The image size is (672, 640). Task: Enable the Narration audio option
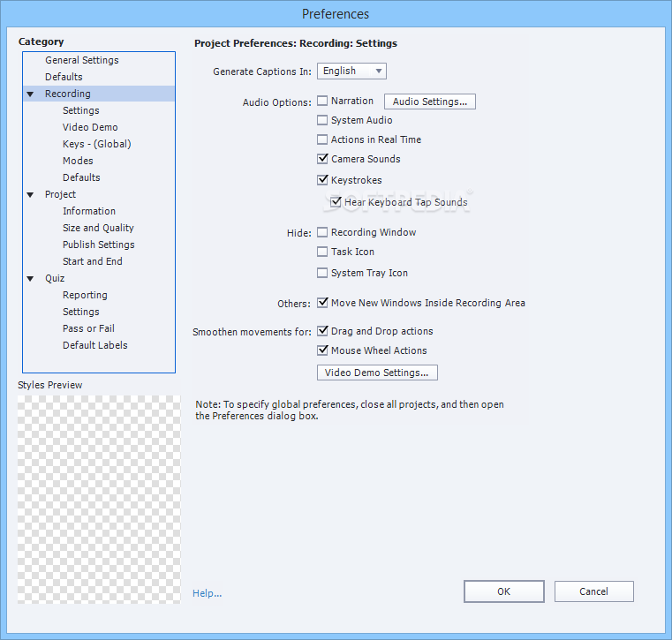coord(322,102)
